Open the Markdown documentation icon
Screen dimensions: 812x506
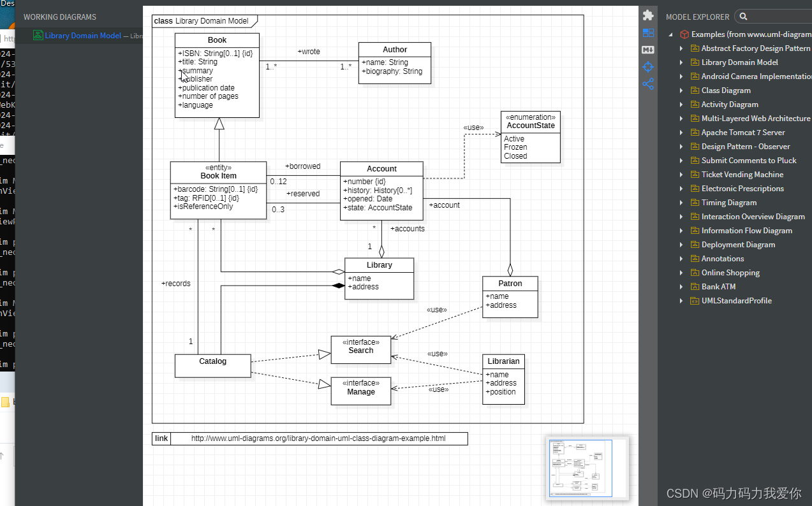pyautogui.click(x=648, y=50)
